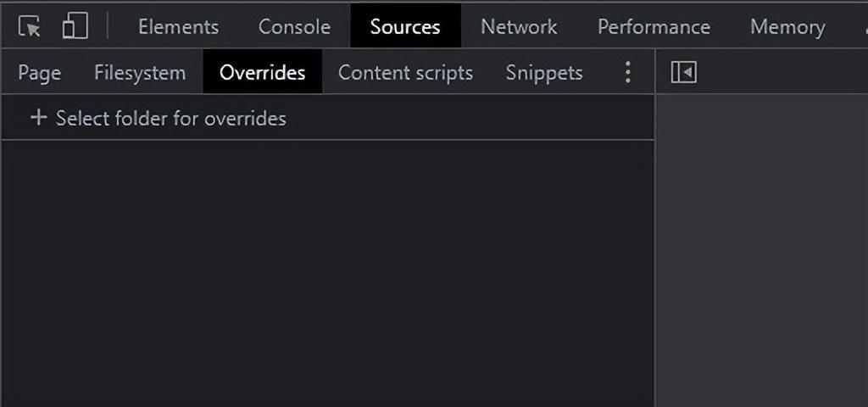Viewport: 868px width, 407px height.
Task: Open the Snippets tab
Action: 544,73
